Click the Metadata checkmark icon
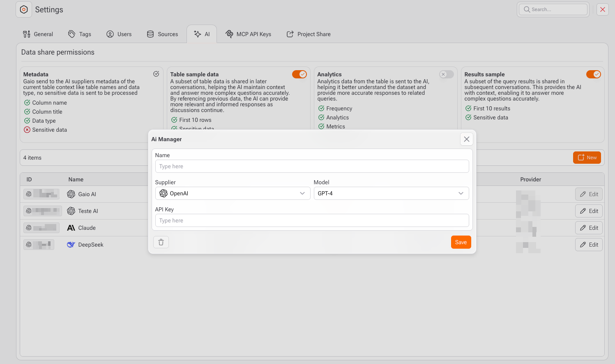The image size is (615, 364). 156,74
